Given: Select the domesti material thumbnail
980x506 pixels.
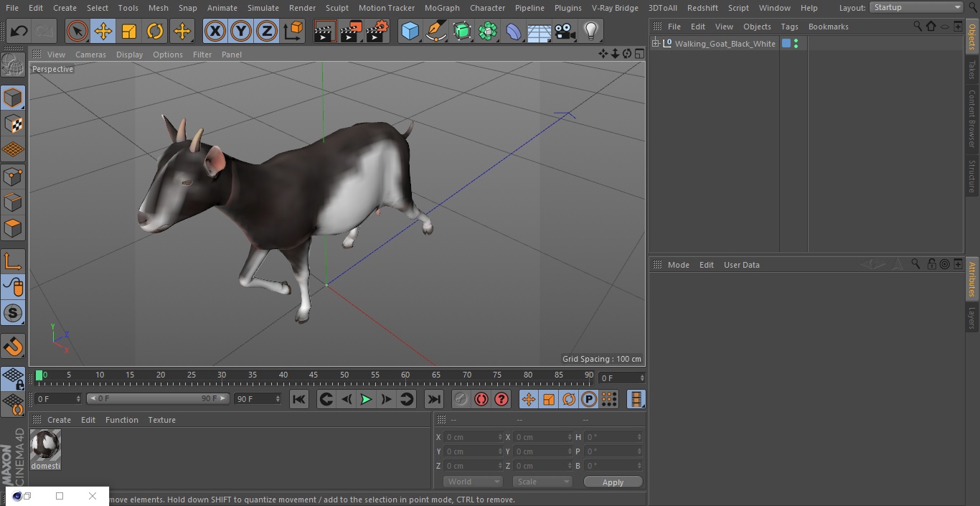Looking at the screenshot, I should (45, 446).
